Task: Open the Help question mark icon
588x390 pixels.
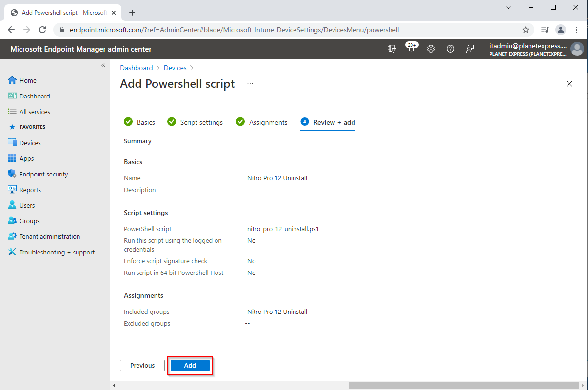Action: point(451,49)
